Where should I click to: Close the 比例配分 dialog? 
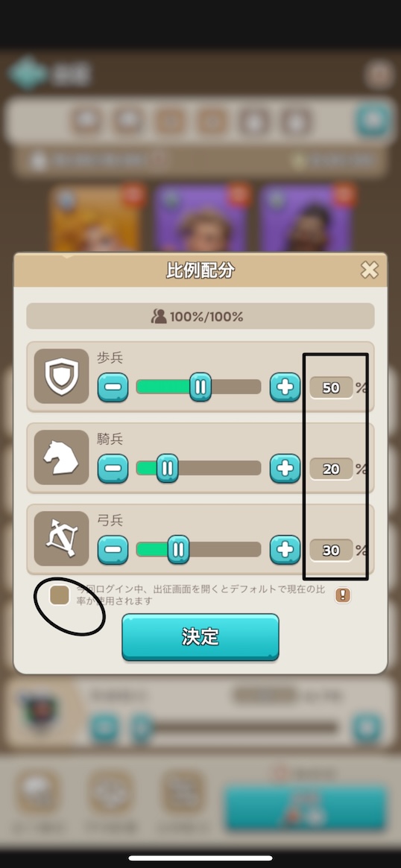click(370, 270)
